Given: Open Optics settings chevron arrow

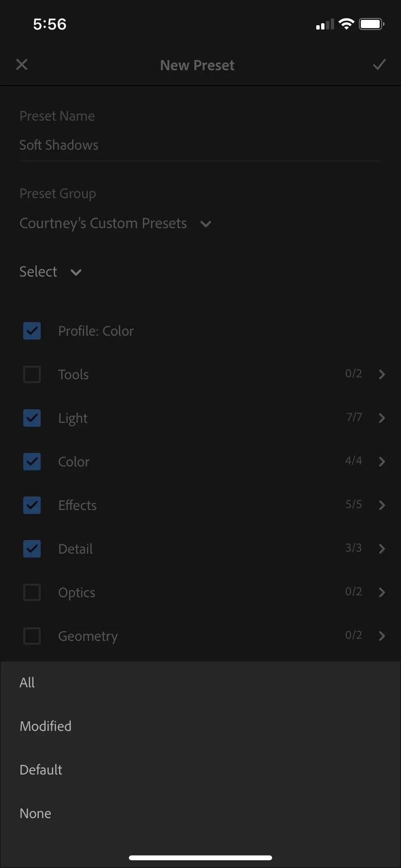Looking at the screenshot, I should [x=382, y=592].
